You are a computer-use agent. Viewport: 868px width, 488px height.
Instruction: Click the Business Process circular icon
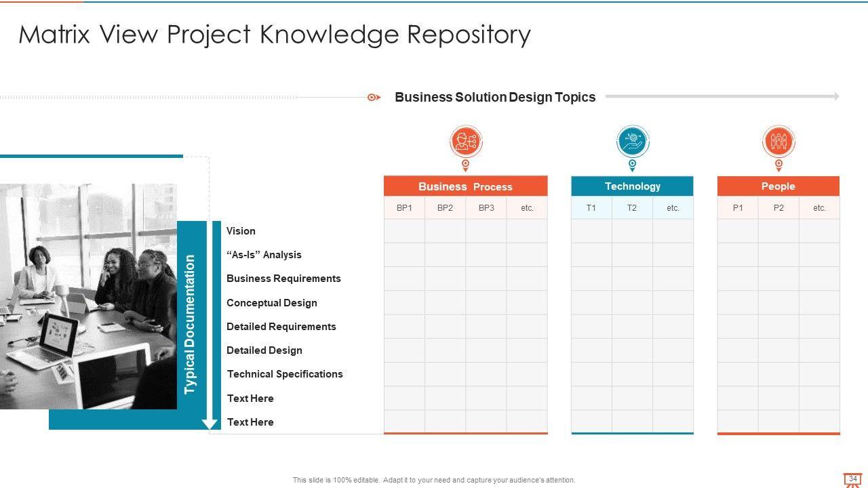tap(465, 142)
